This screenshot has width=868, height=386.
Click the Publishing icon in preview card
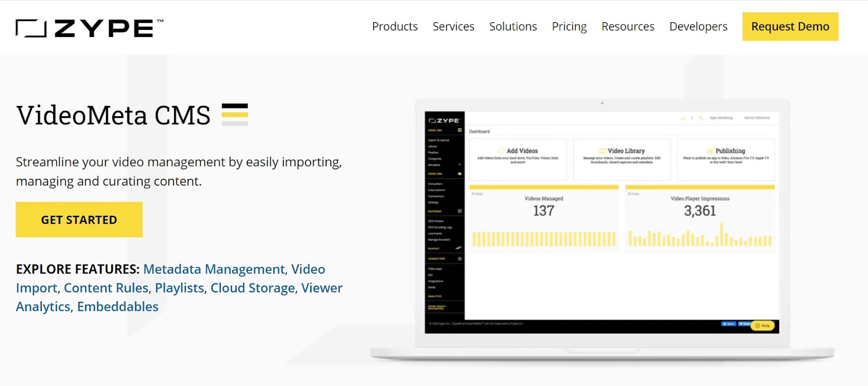(711, 151)
